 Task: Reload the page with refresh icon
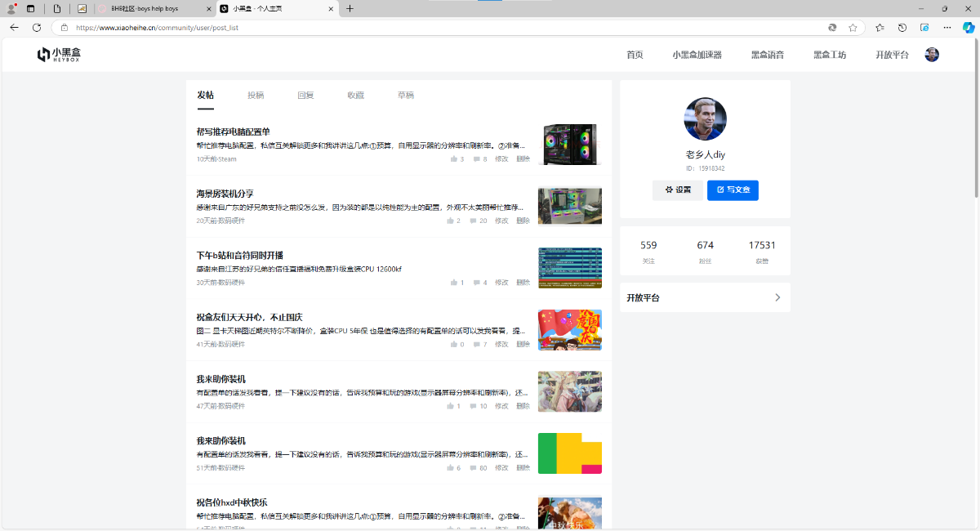(37, 27)
